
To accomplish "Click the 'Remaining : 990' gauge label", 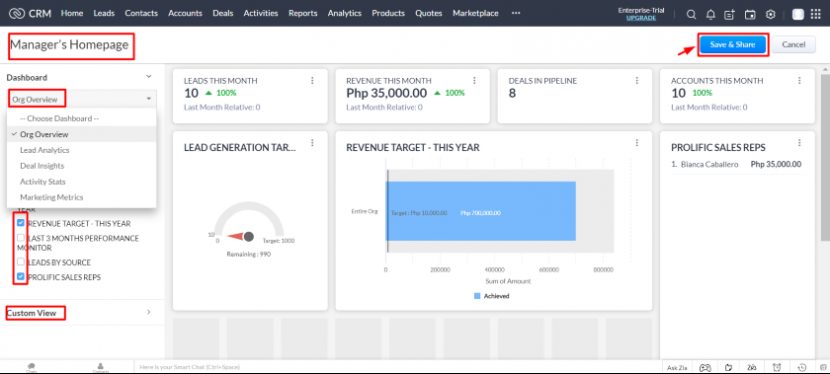I will (x=249, y=254).
